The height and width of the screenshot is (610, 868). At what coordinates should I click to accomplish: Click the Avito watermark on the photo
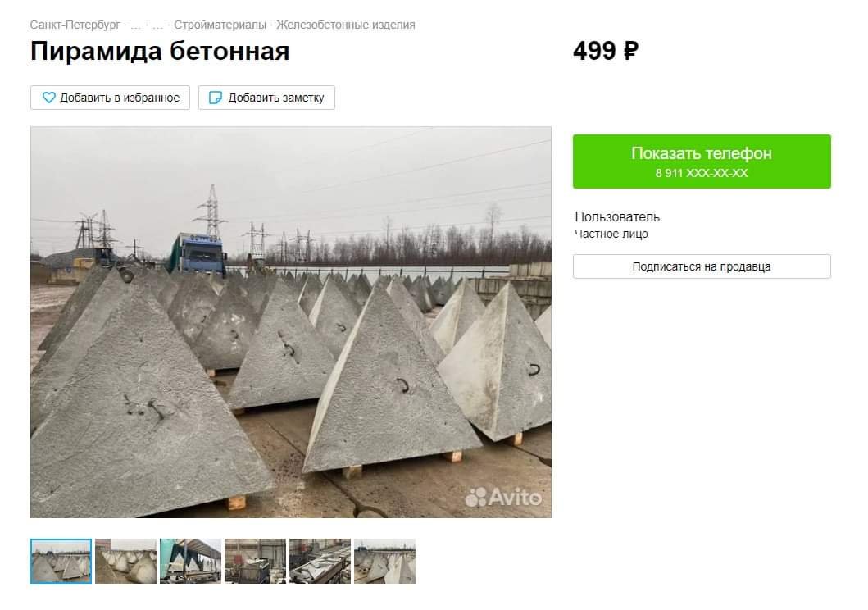(x=503, y=497)
